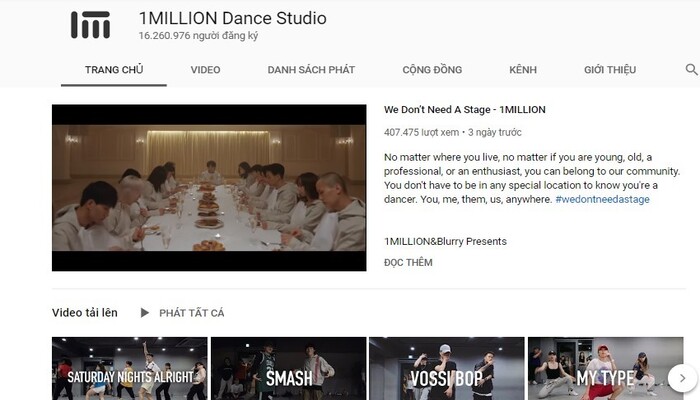Play the featured We Don't Need A Stage video
This screenshot has height=400, width=700.
click(x=209, y=188)
